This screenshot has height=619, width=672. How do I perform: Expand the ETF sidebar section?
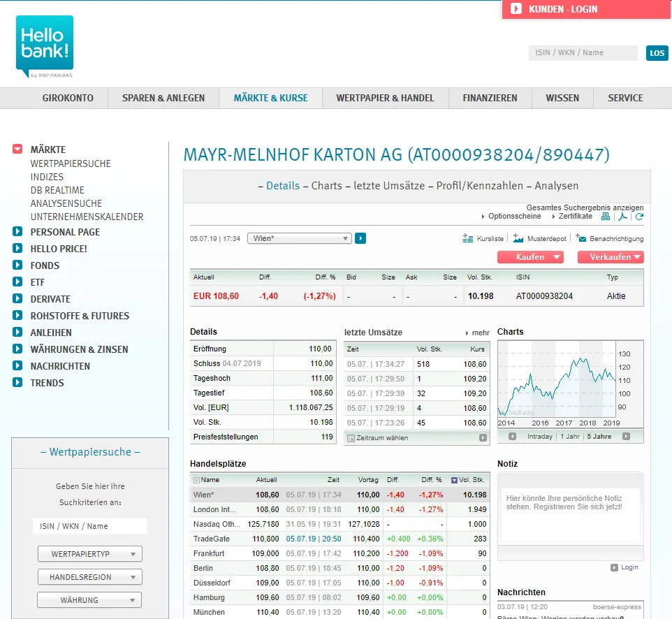(x=17, y=282)
